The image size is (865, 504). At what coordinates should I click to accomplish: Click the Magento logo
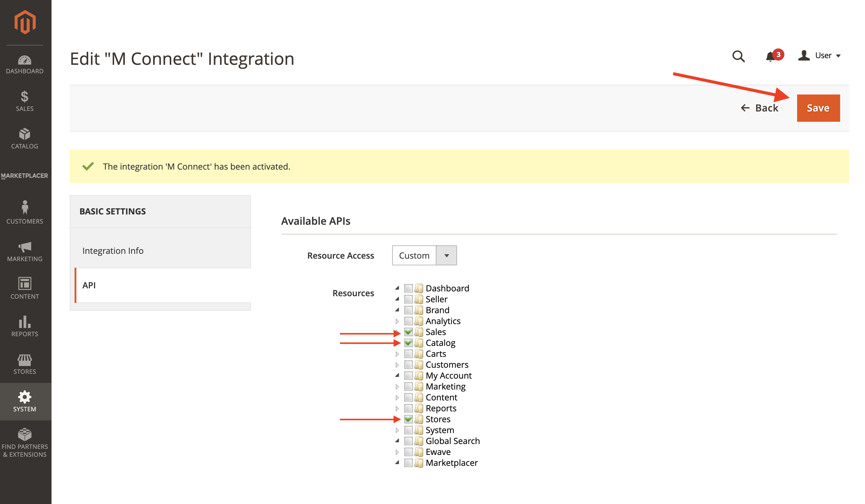click(x=25, y=22)
